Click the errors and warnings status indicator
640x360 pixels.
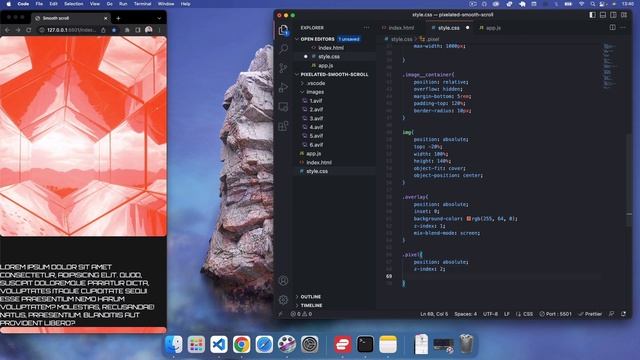(301, 314)
